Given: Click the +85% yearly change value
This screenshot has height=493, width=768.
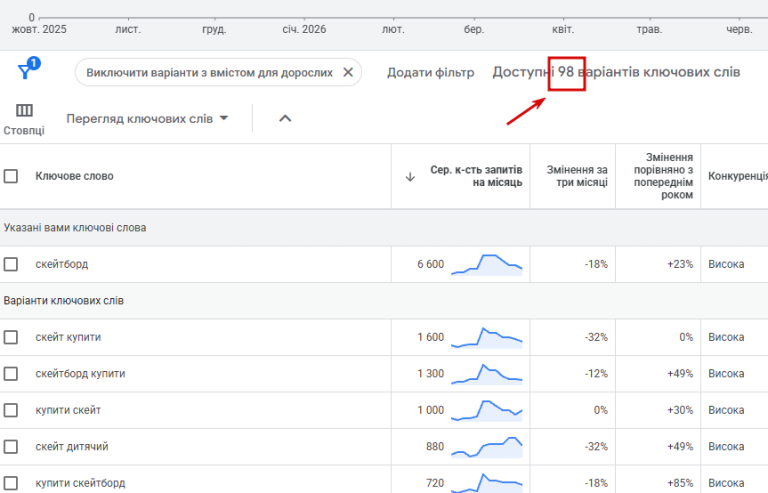Looking at the screenshot, I should point(680,483).
